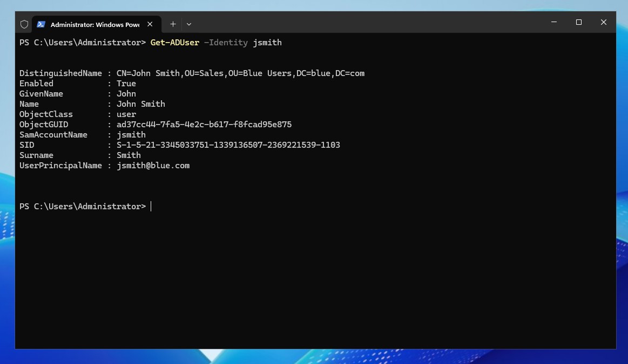The image size is (628, 364).
Task: Click the Get-ADUser command text
Action: point(175,42)
